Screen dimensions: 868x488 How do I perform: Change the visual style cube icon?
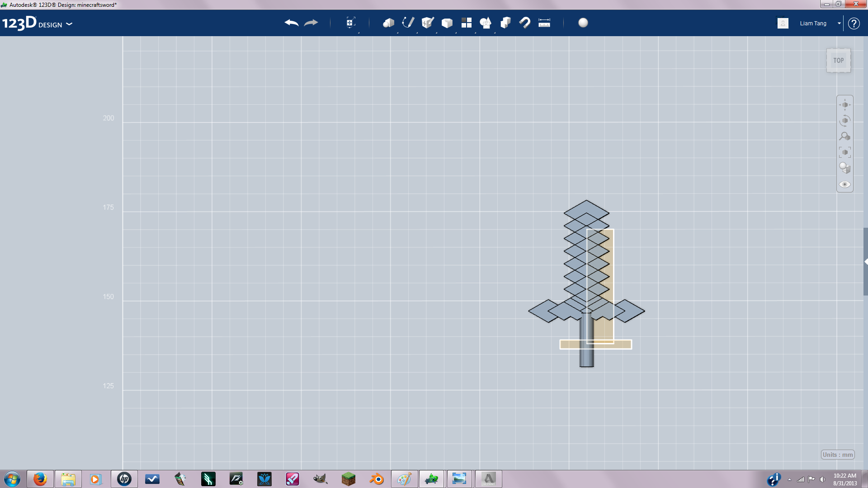pyautogui.click(x=845, y=168)
